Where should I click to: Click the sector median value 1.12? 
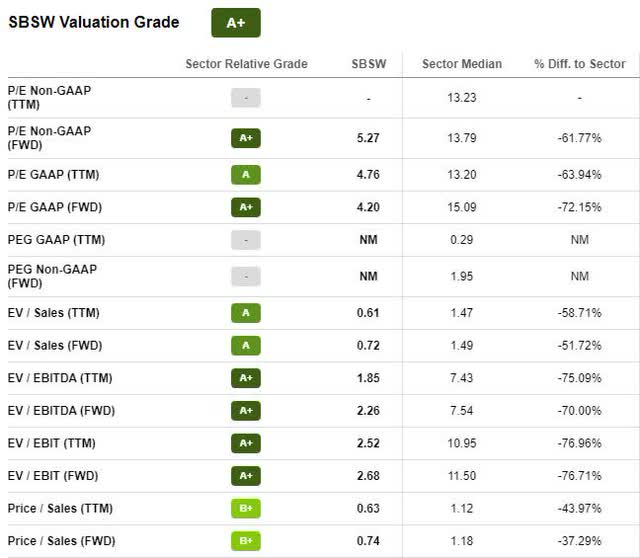click(x=462, y=508)
